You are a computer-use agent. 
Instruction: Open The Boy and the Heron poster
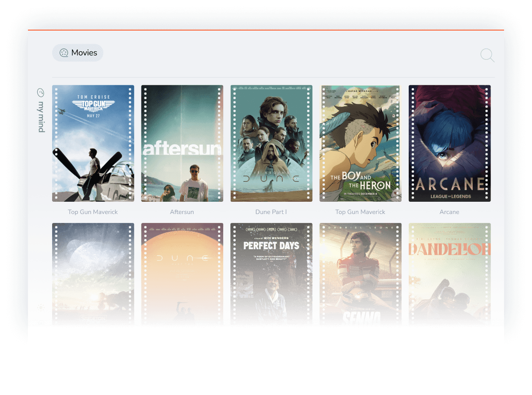pyautogui.click(x=360, y=143)
